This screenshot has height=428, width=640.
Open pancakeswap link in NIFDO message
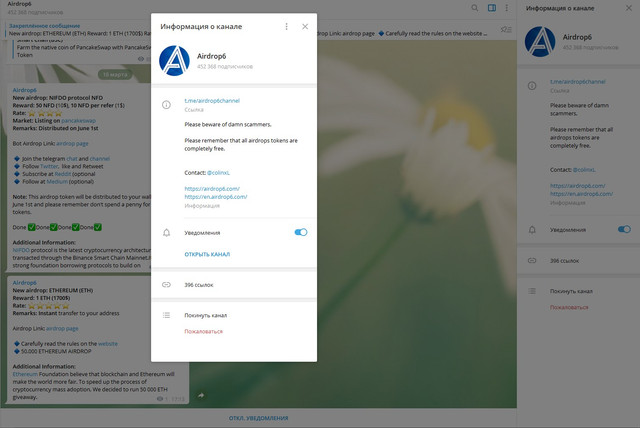[x=78, y=121]
